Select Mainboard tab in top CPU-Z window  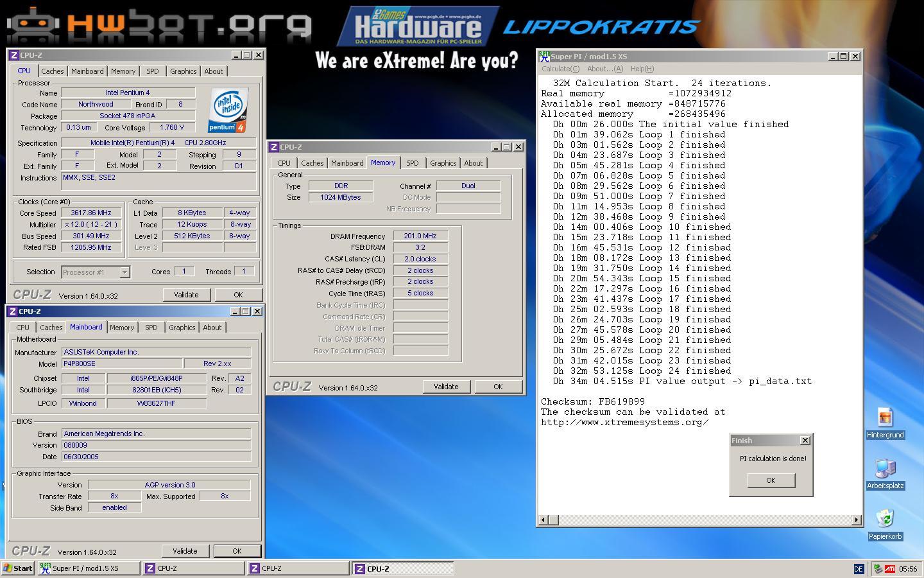tap(87, 71)
